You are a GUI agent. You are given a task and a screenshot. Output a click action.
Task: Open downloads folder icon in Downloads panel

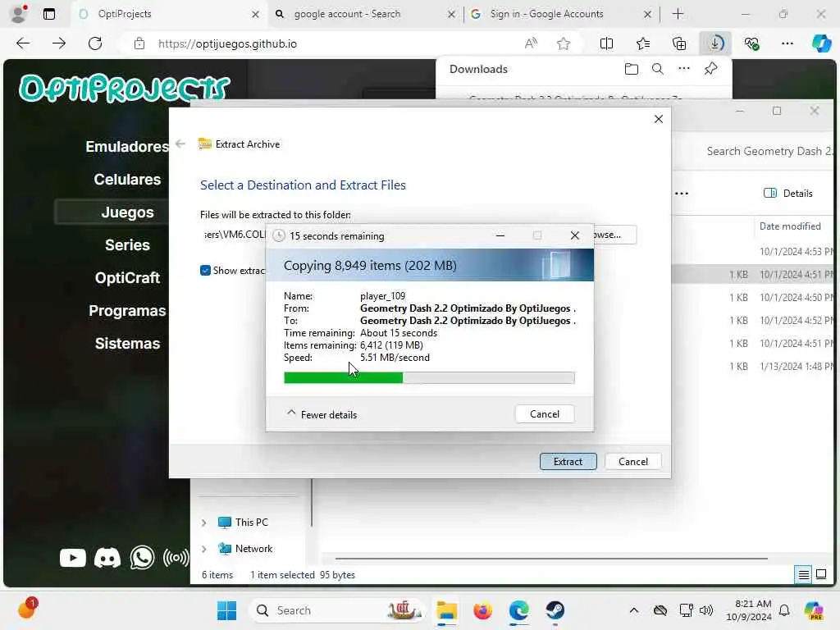click(x=631, y=69)
